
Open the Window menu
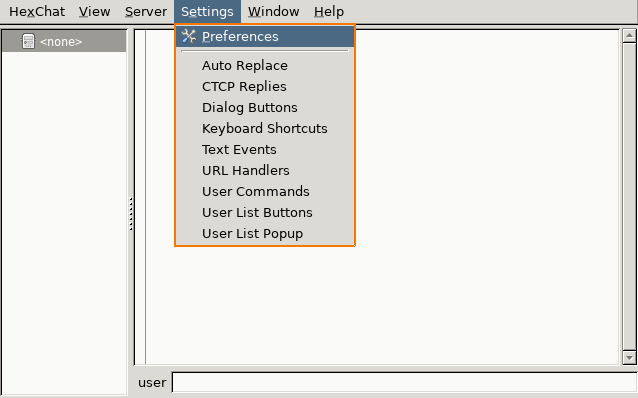pos(273,11)
